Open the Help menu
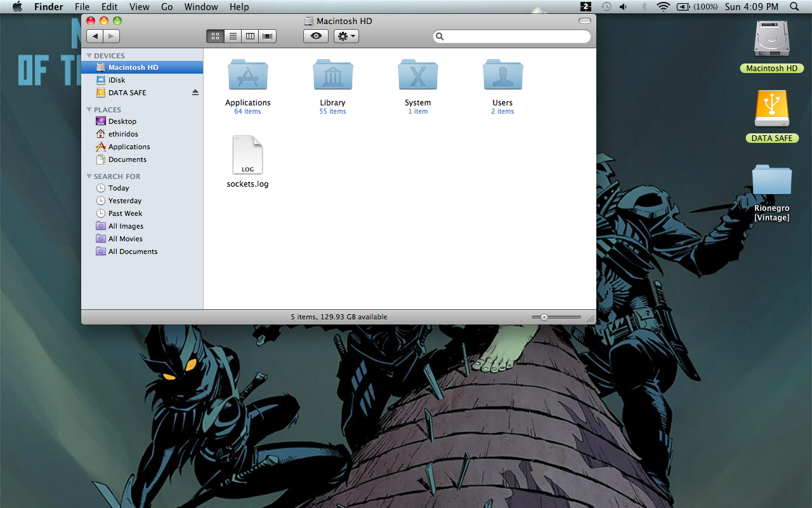Screen dimensions: 812x508 239,7
